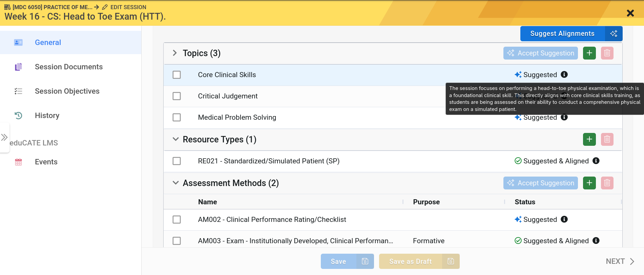Click the Medical Problem Solving topic name

tap(237, 117)
